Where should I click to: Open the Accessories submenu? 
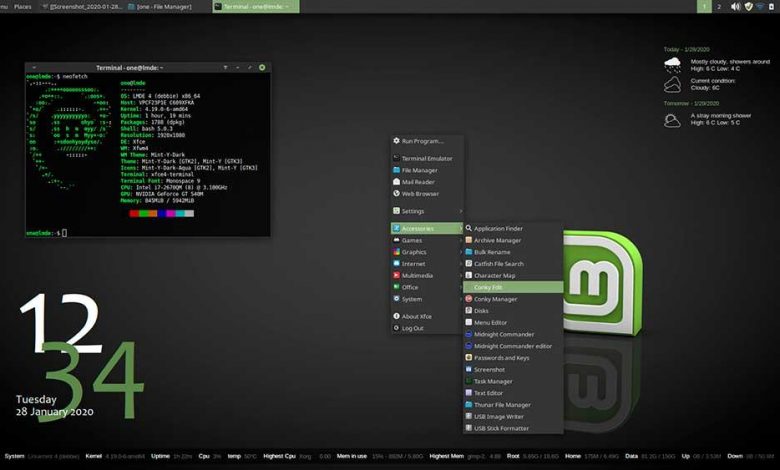coord(427,228)
